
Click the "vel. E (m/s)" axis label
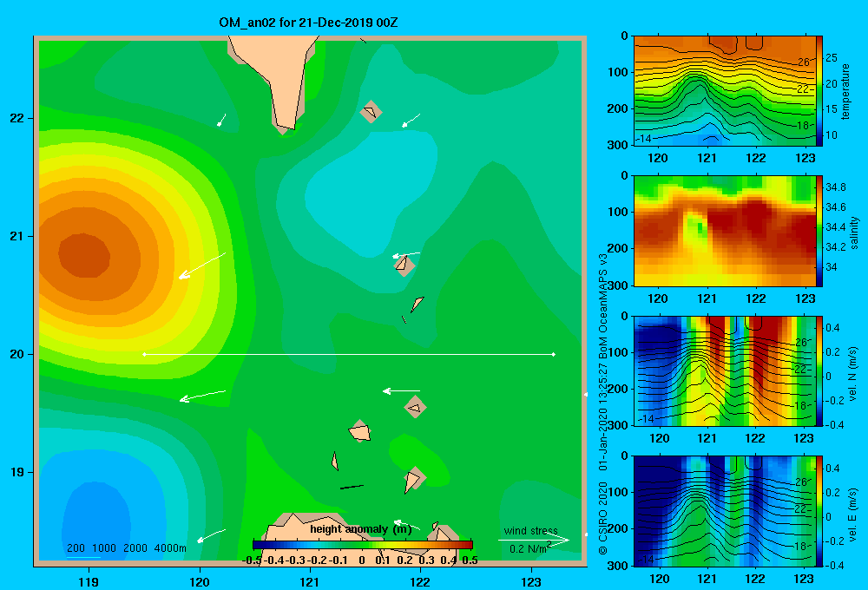852,514
